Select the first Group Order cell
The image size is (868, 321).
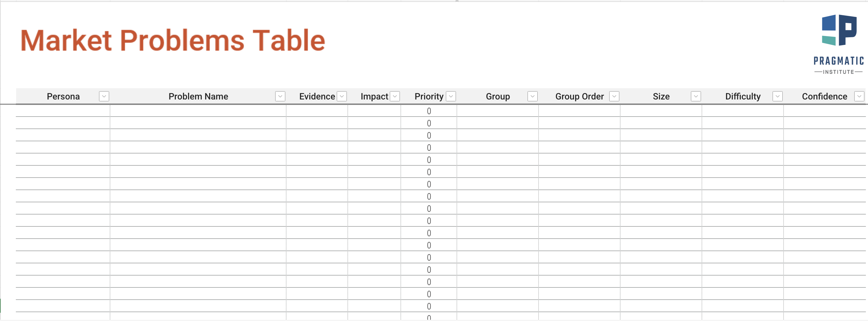click(x=580, y=111)
